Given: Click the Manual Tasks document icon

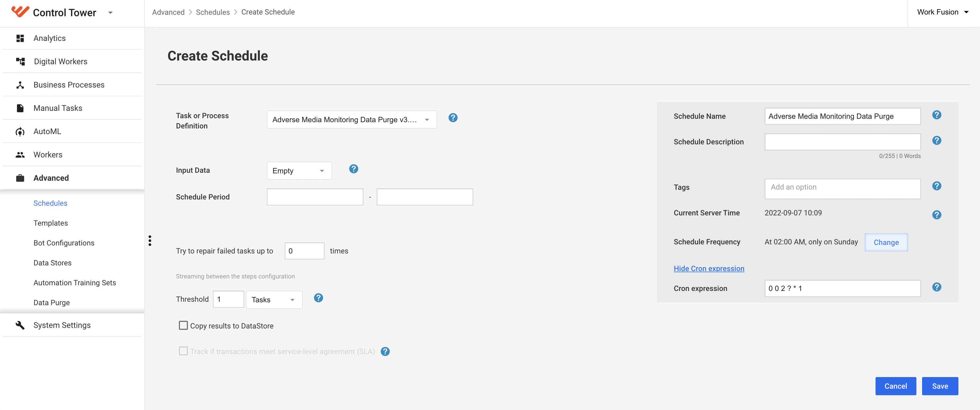Looking at the screenshot, I should pos(20,108).
